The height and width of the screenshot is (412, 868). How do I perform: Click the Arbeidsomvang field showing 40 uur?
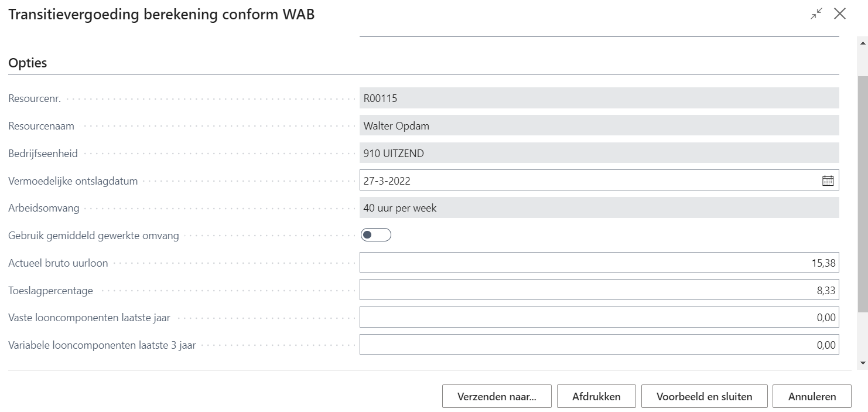[x=599, y=208]
